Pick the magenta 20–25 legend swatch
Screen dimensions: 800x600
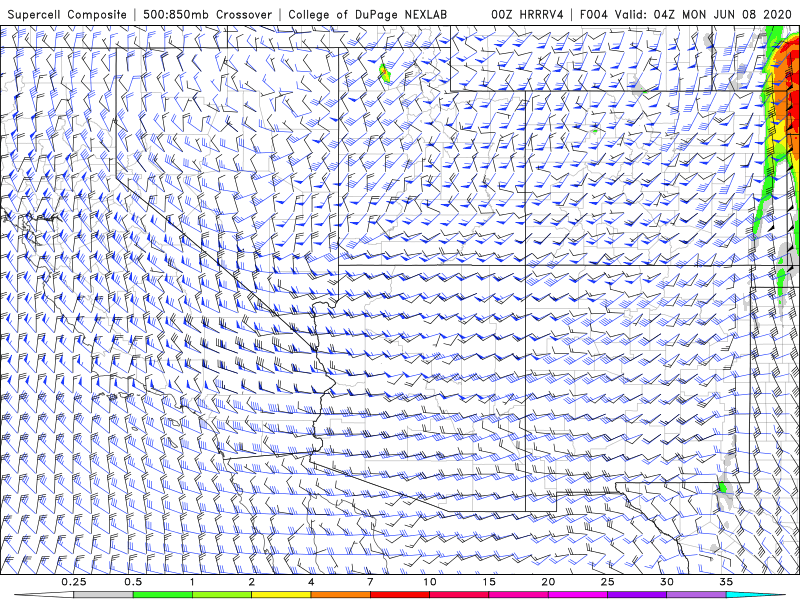pyautogui.click(x=578, y=595)
